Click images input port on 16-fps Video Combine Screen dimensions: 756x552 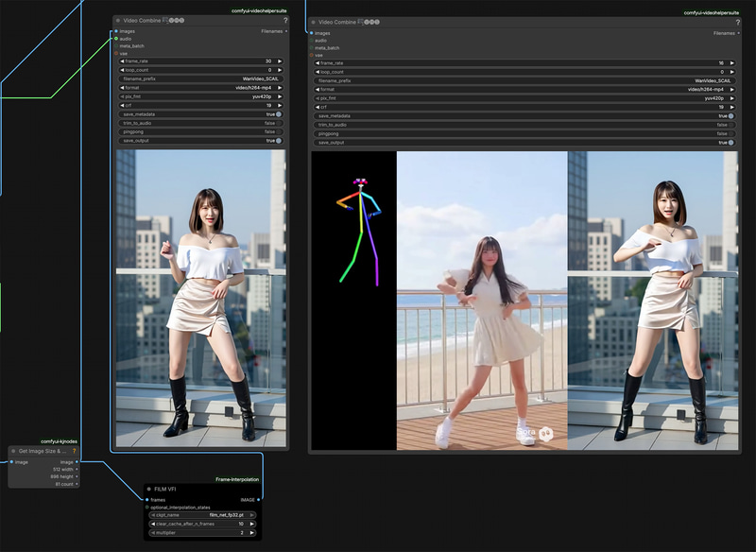tap(312, 33)
